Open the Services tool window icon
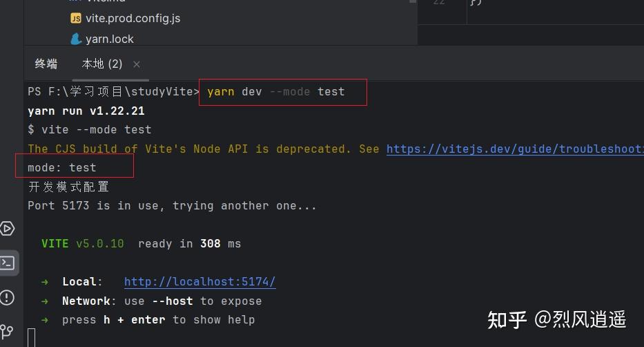The width and height of the screenshot is (644, 347). tap(8, 229)
